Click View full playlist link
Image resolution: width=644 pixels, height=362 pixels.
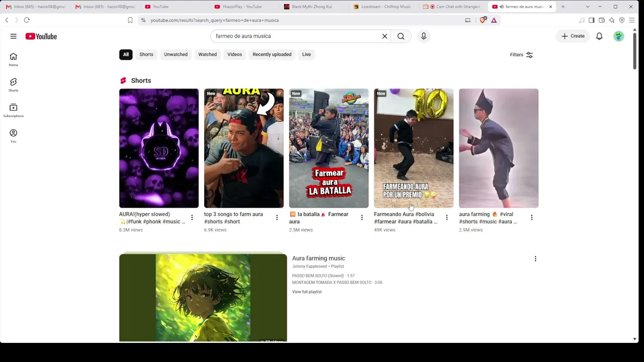click(307, 292)
